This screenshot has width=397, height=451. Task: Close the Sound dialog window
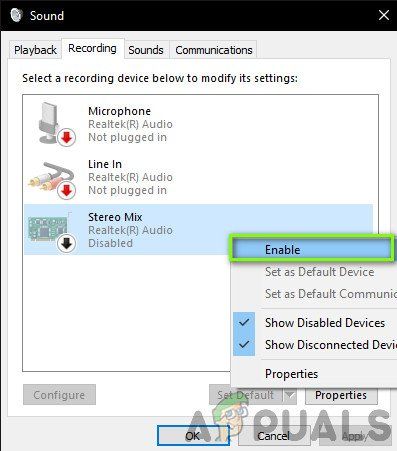coord(384,15)
